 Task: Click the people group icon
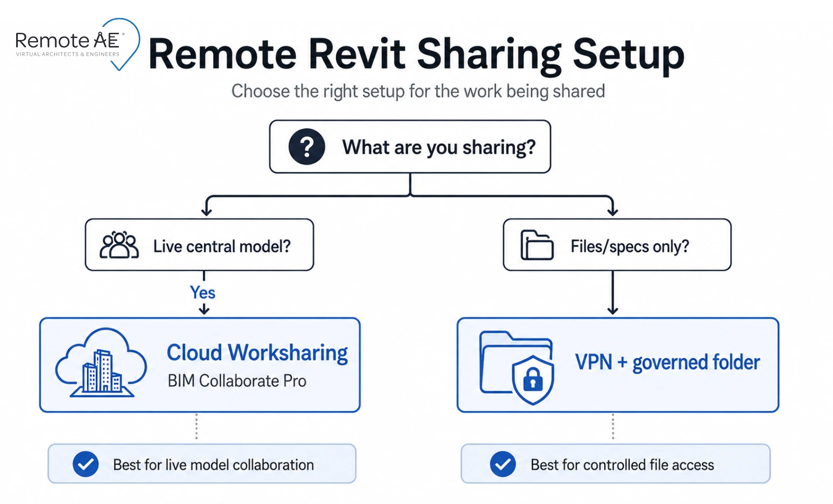[119, 245]
